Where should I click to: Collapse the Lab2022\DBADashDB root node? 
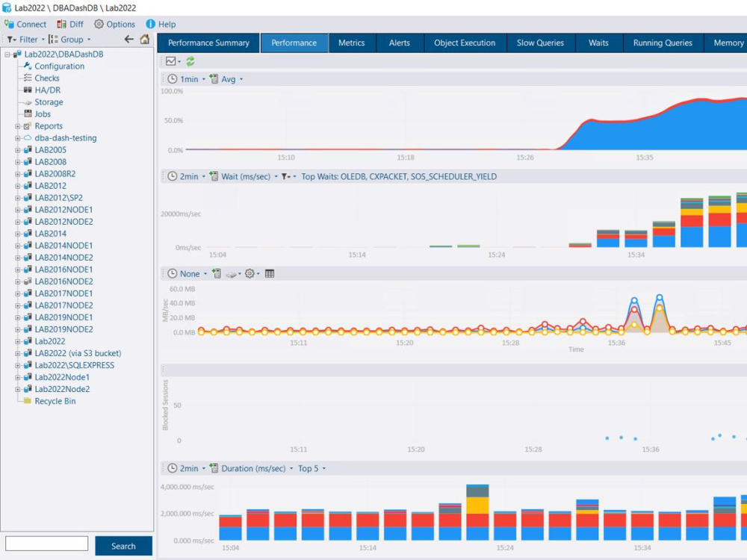pos(7,55)
